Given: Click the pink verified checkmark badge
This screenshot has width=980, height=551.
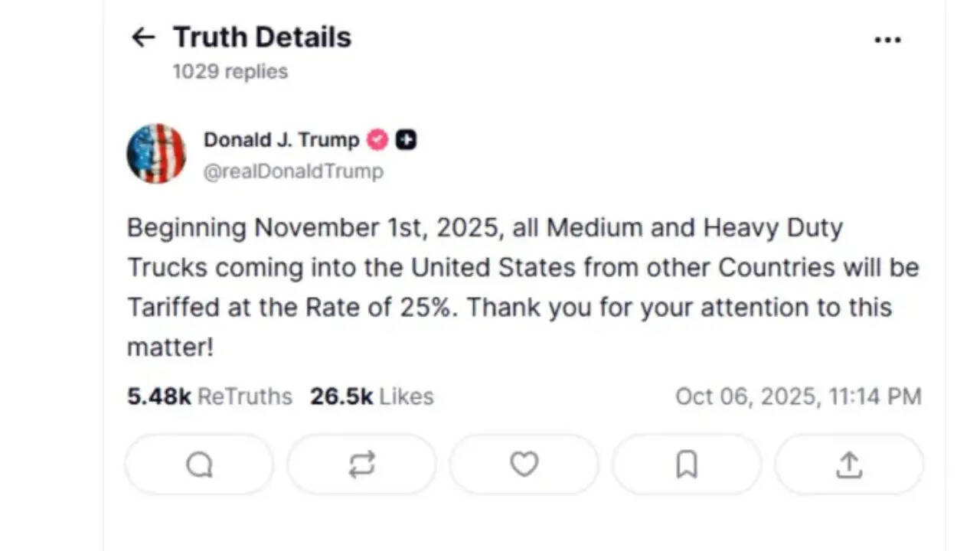Looking at the screenshot, I should [377, 140].
